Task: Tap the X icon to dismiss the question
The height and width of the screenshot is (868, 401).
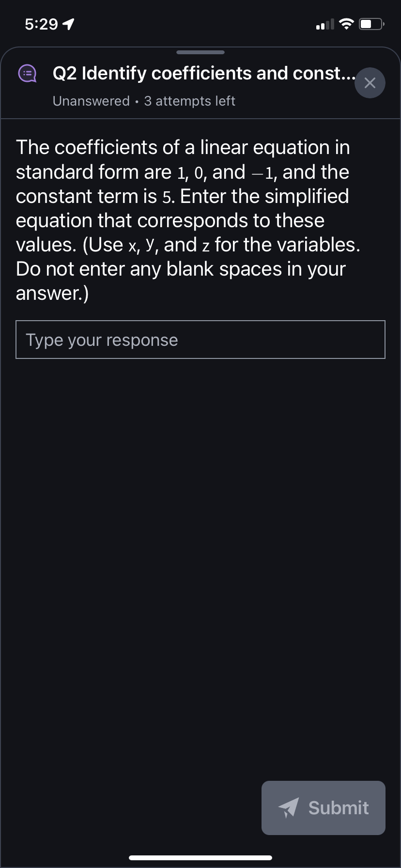Action: (x=370, y=83)
